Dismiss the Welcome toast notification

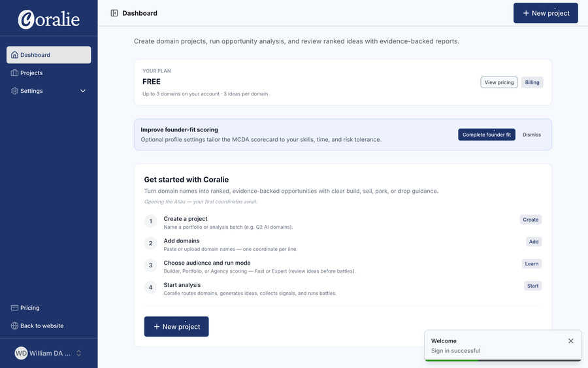click(571, 341)
